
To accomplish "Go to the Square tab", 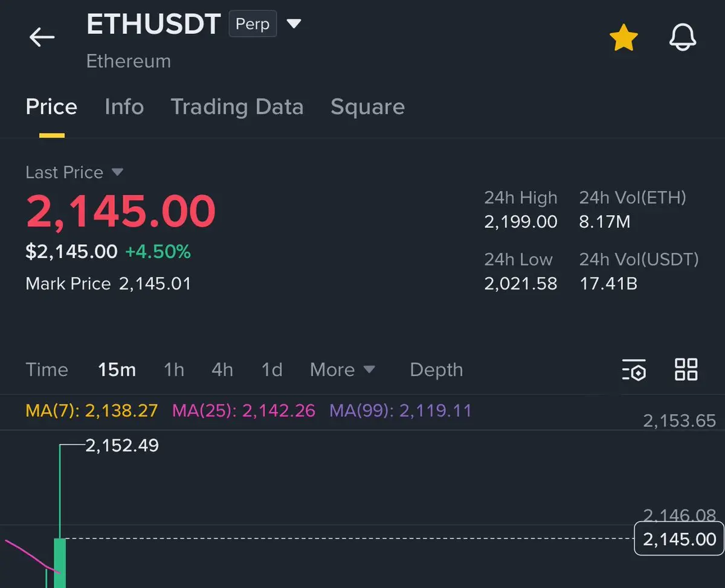I will pos(367,107).
